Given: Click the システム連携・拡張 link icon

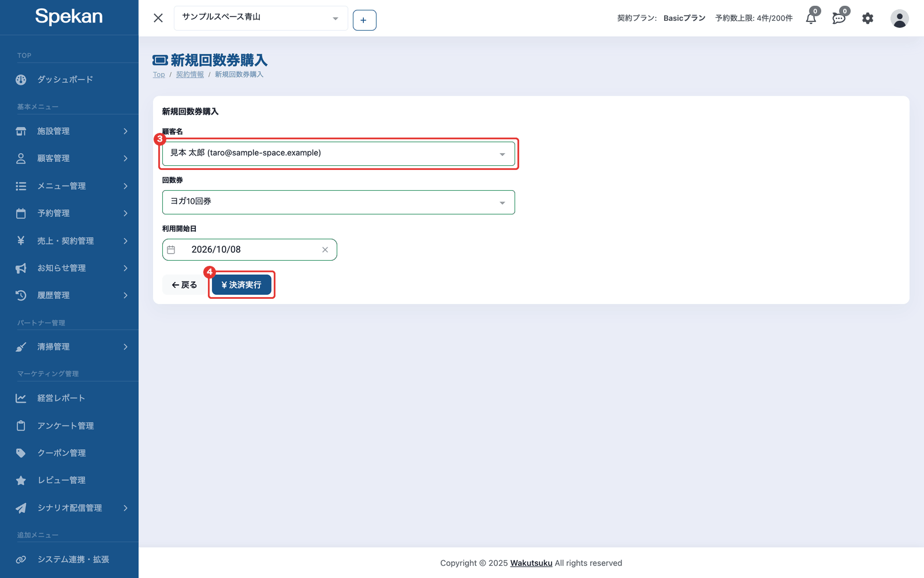Looking at the screenshot, I should click(21, 560).
